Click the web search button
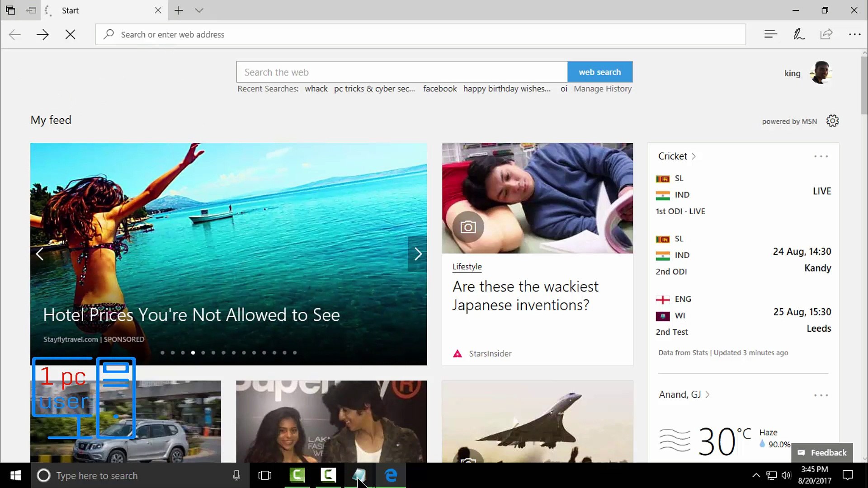The image size is (868, 488). pyautogui.click(x=599, y=72)
